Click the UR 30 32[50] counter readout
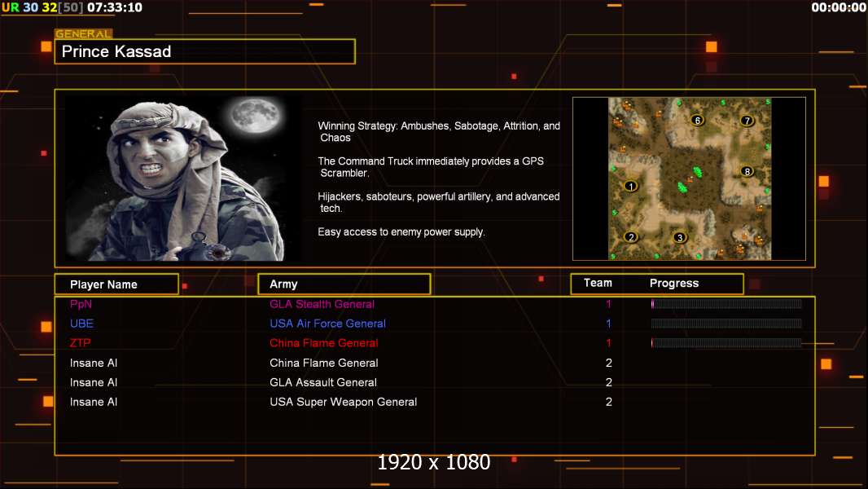The width and height of the screenshot is (868, 489). [x=42, y=8]
